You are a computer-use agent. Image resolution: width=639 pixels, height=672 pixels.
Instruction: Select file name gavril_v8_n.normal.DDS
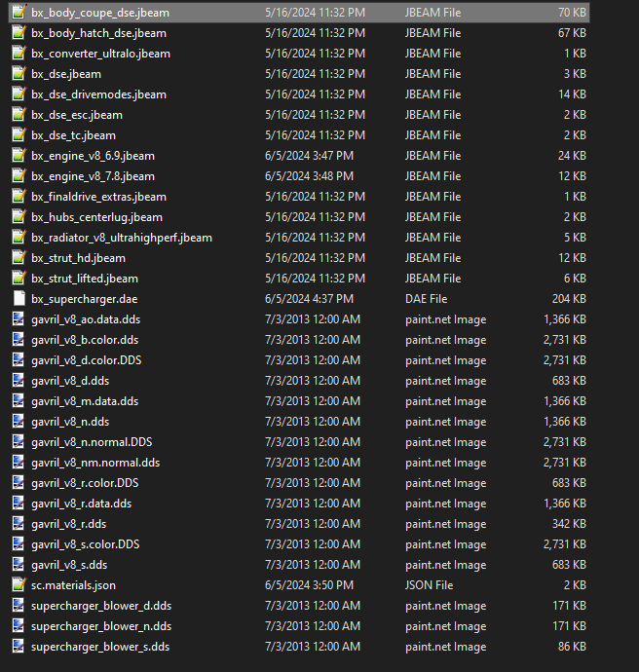click(x=92, y=442)
